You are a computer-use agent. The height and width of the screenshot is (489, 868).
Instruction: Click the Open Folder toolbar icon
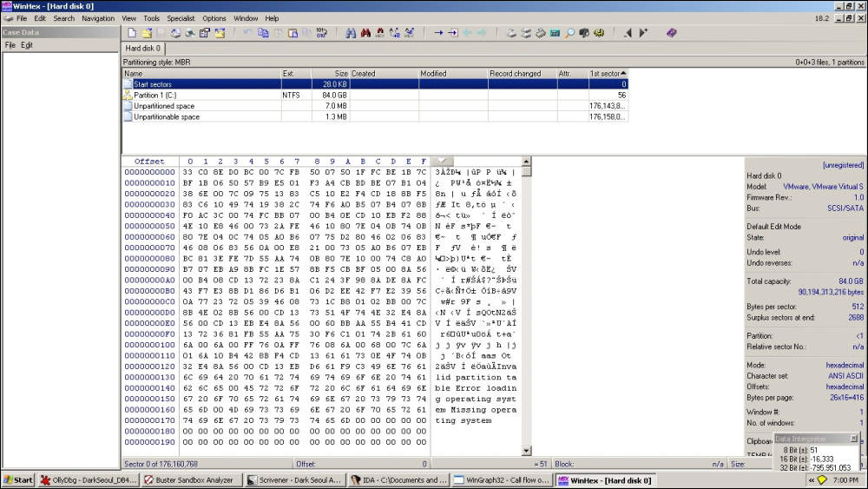pos(220,33)
